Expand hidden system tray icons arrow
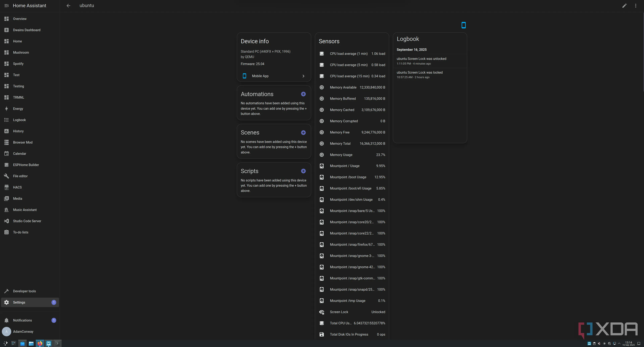This screenshot has height=347, width=644. click(619, 343)
